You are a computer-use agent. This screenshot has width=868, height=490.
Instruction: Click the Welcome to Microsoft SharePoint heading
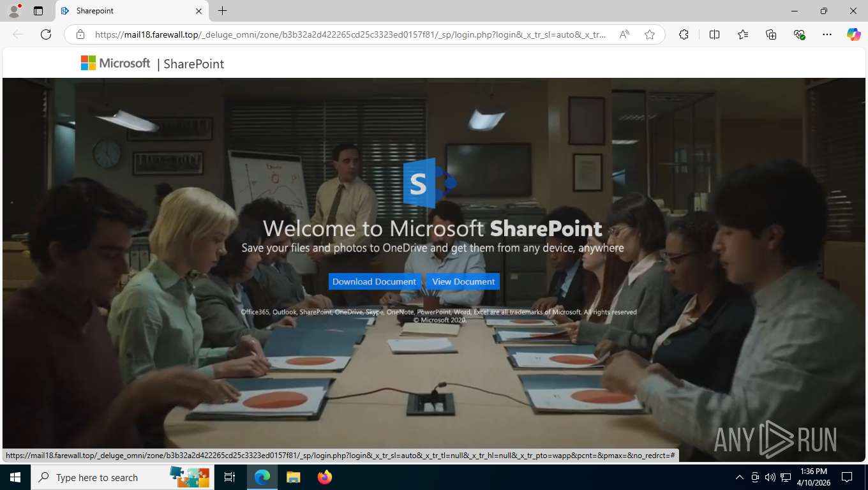tap(432, 228)
